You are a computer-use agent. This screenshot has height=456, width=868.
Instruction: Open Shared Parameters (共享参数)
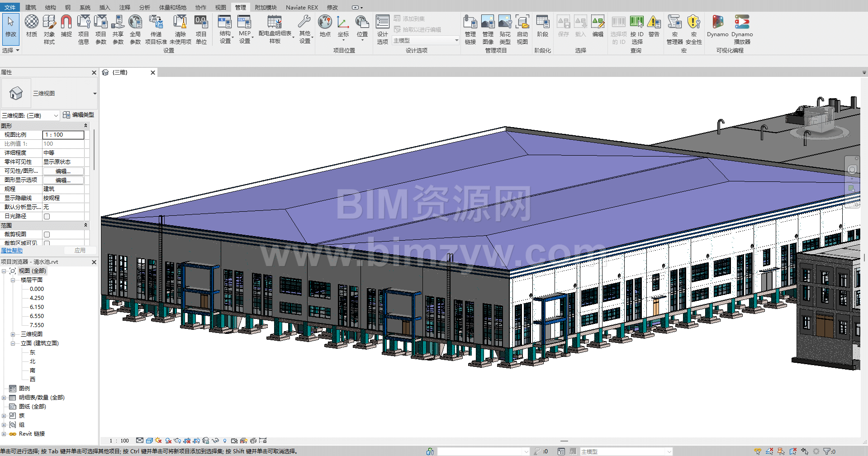(118, 29)
